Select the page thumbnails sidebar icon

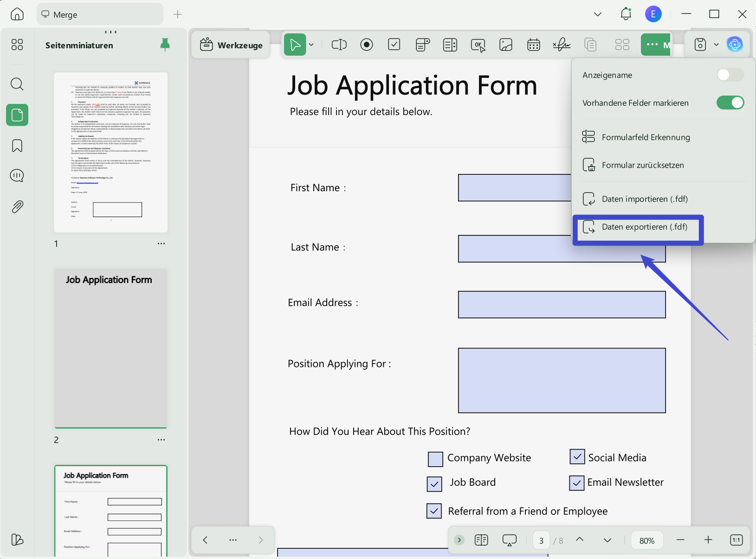click(17, 115)
